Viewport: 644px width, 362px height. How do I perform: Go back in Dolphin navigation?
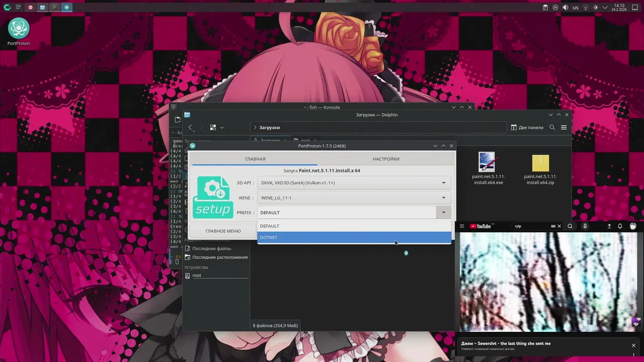tap(190, 128)
